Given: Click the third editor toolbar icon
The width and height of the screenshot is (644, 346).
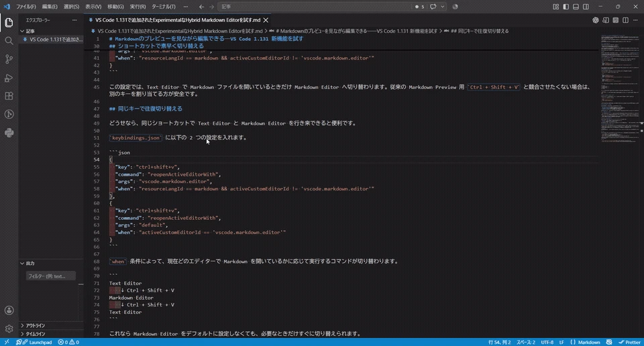Looking at the screenshot, I should pyautogui.click(x=616, y=20).
